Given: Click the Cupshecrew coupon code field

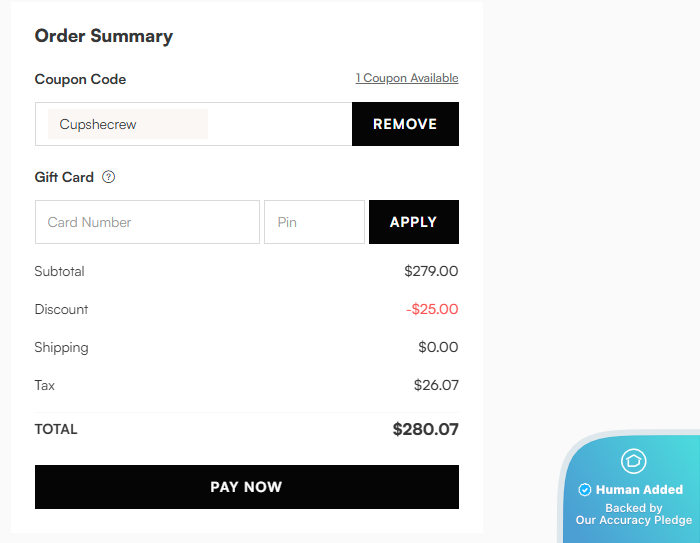Looking at the screenshot, I should [x=128, y=124].
